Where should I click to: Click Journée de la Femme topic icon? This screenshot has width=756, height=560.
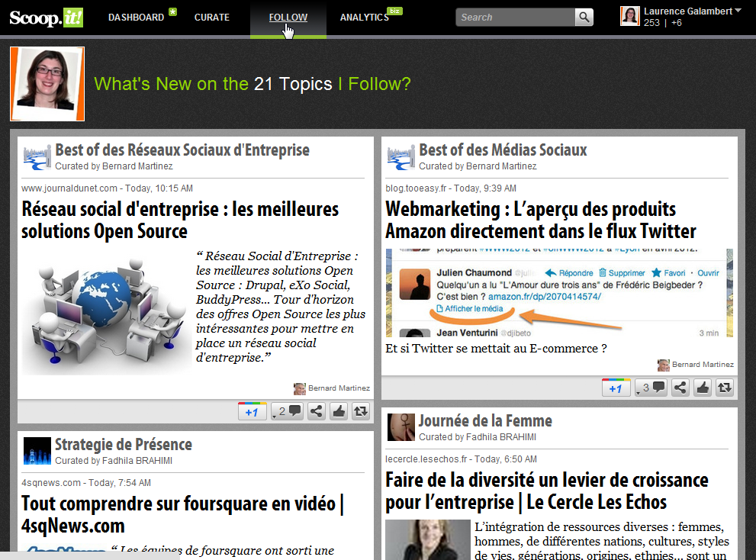tap(401, 427)
